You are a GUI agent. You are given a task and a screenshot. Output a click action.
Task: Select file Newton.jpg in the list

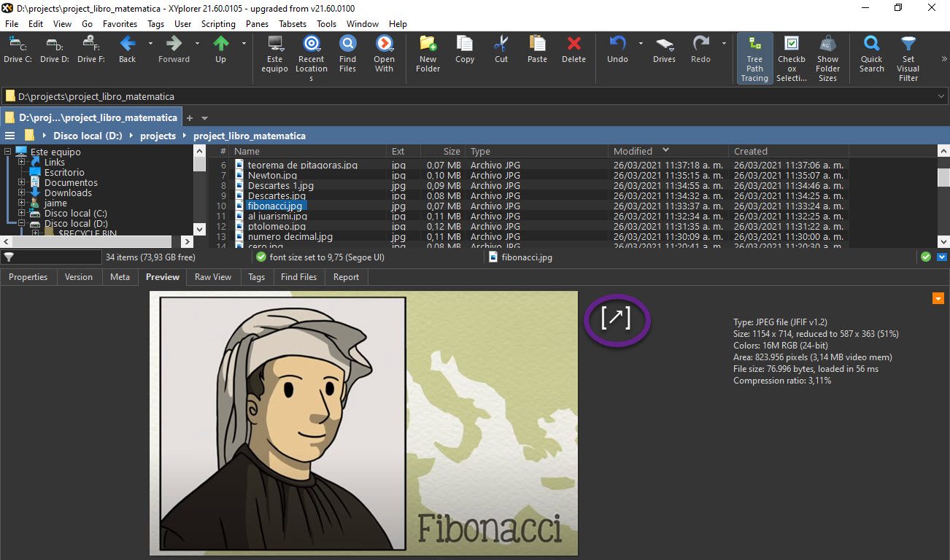click(272, 175)
